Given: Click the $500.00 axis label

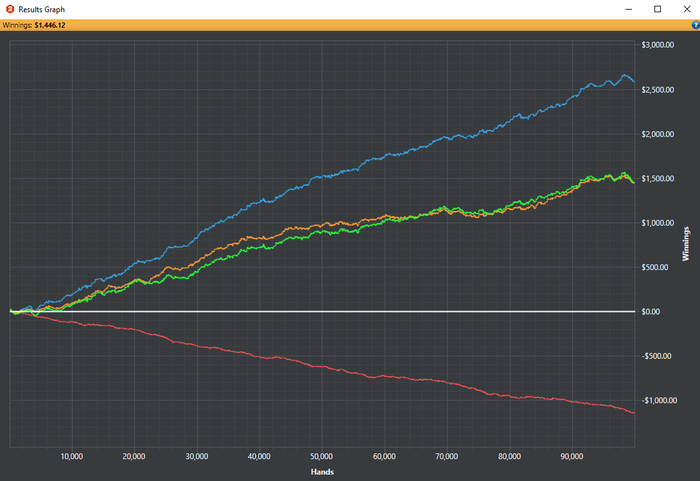Looking at the screenshot, I should pos(655,267).
